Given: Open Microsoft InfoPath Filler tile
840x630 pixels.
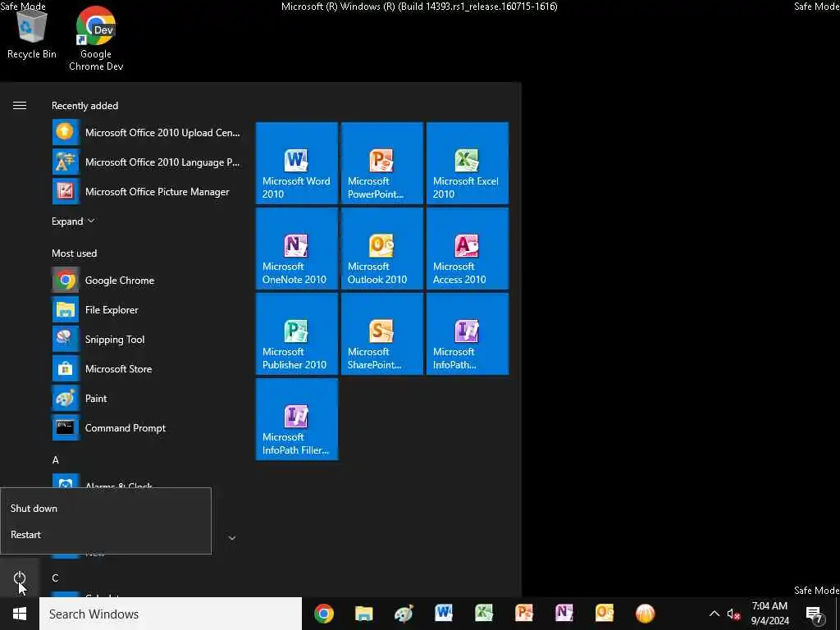Looking at the screenshot, I should point(296,419).
